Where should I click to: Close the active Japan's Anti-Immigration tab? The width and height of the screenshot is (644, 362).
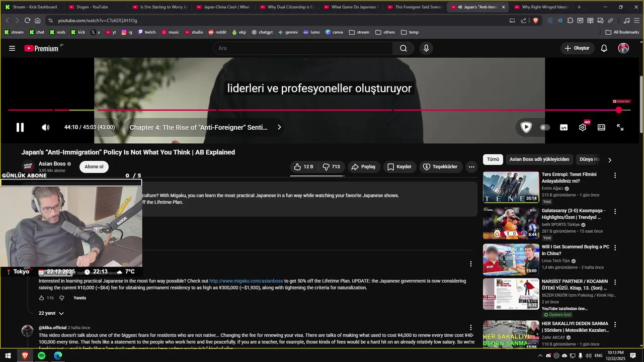click(x=503, y=7)
